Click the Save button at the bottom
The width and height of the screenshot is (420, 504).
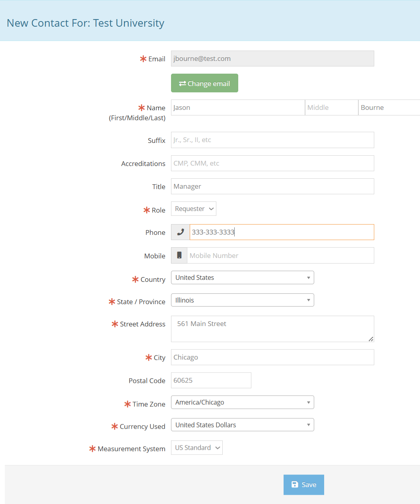click(303, 484)
